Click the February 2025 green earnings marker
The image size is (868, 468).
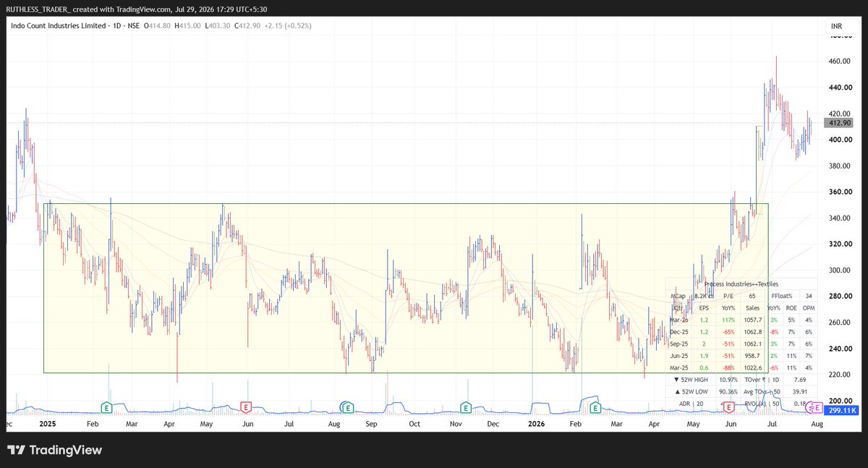click(x=107, y=407)
